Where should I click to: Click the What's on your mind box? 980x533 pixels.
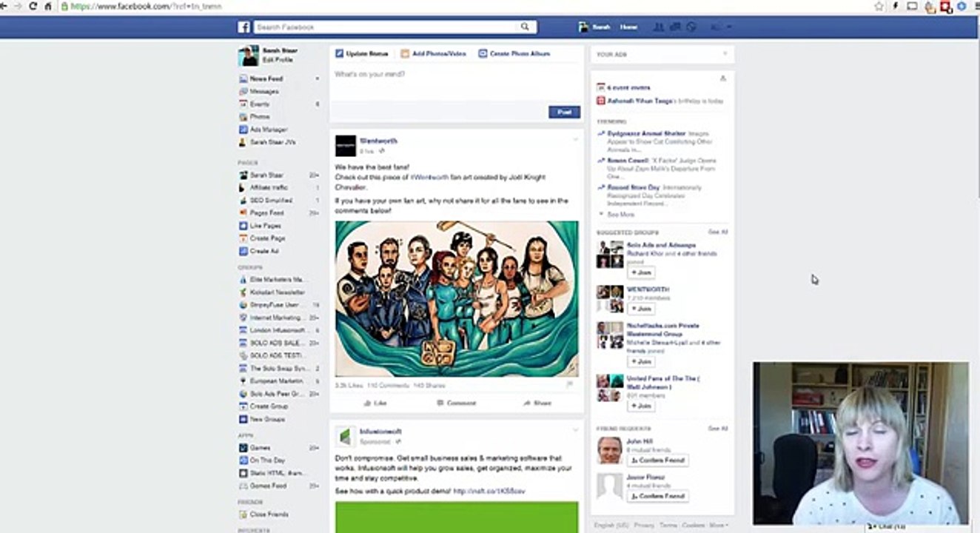coord(456,83)
